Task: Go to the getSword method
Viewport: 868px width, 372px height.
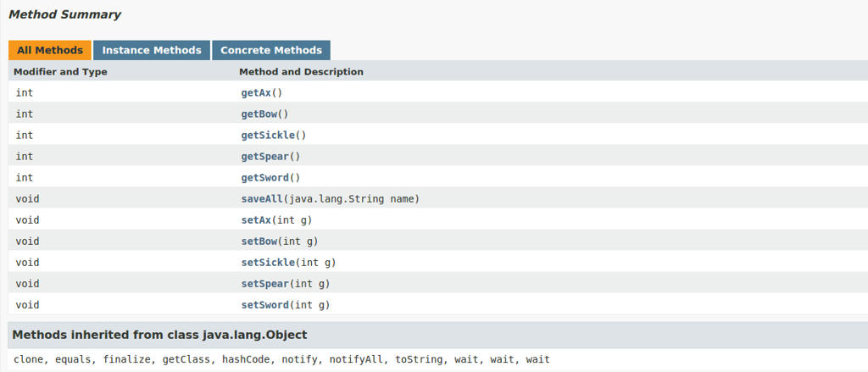Action: pyautogui.click(x=265, y=178)
